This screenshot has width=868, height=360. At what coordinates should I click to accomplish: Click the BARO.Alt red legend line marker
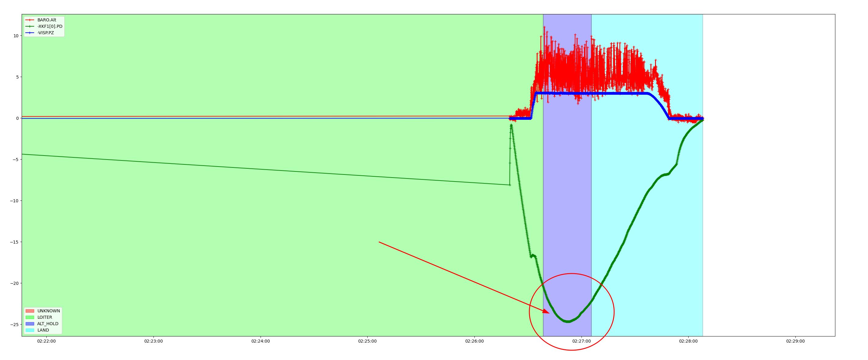pyautogui.click(x=30, y=20)
